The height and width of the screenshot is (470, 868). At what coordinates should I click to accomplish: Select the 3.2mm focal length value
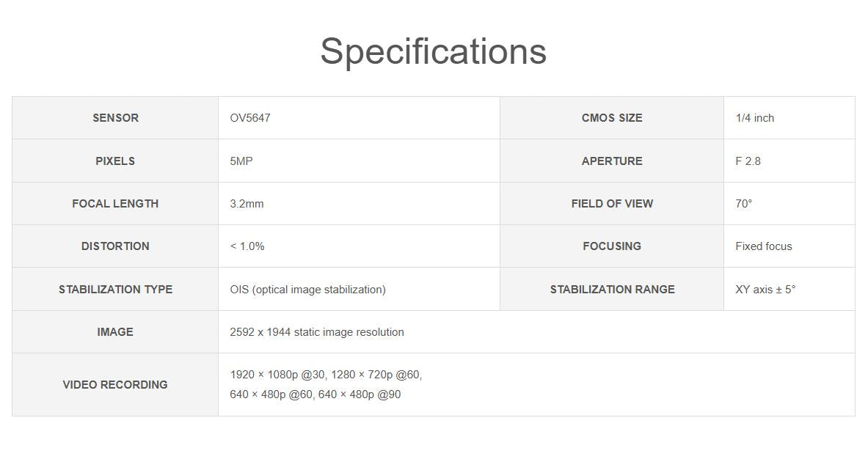pos(247,204)
